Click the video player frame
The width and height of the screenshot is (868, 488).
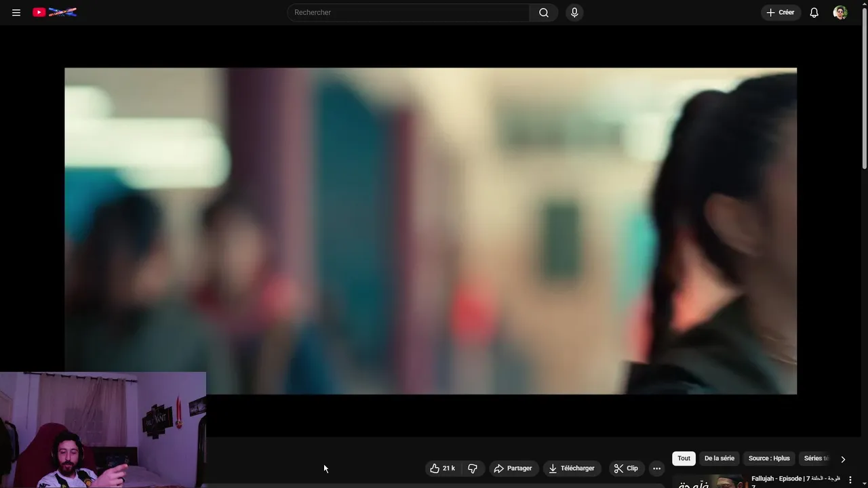(x=431, y=230)
